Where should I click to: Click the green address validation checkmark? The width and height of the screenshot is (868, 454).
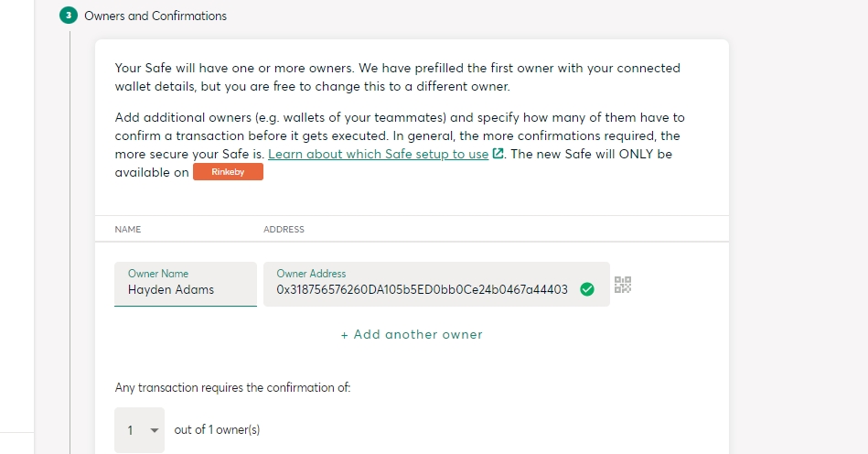pos(587,289)
